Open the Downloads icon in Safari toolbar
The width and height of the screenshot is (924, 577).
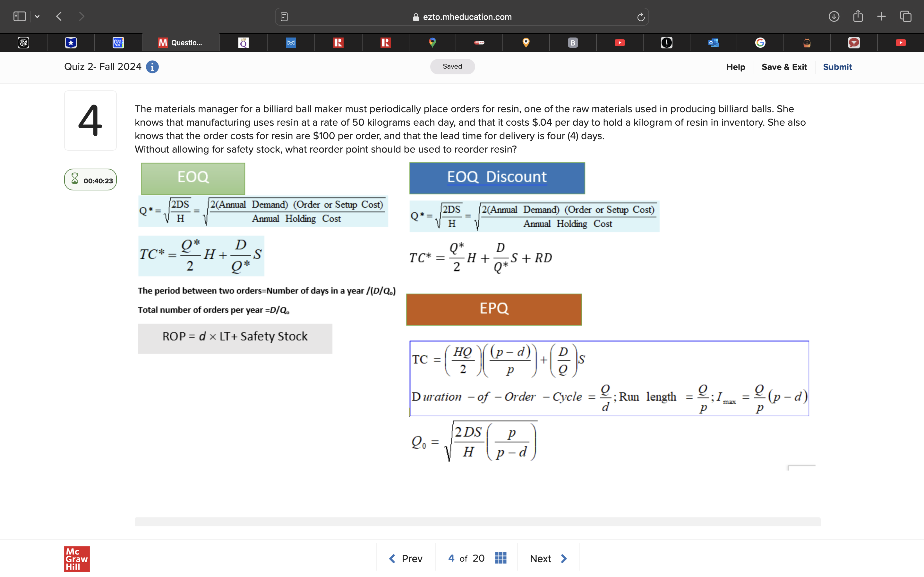(834, 16)
